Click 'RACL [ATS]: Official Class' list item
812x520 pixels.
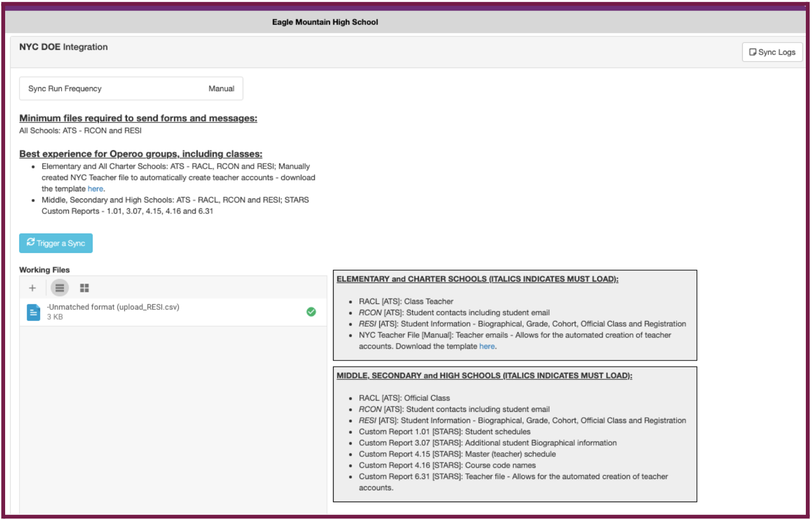pyautogui.click(x=404, y=398)
